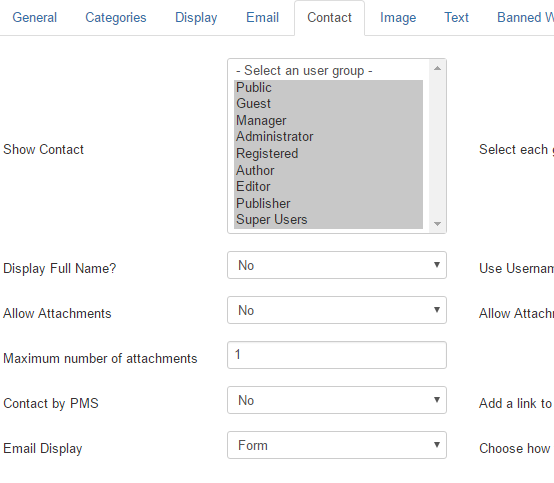Select Public in the user group list

328,87
